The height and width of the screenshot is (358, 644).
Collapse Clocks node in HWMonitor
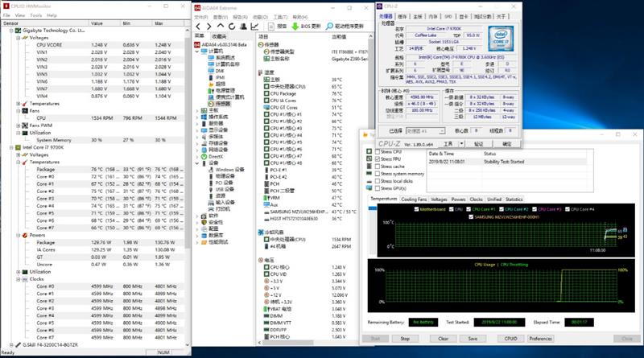tap(18, 279)
